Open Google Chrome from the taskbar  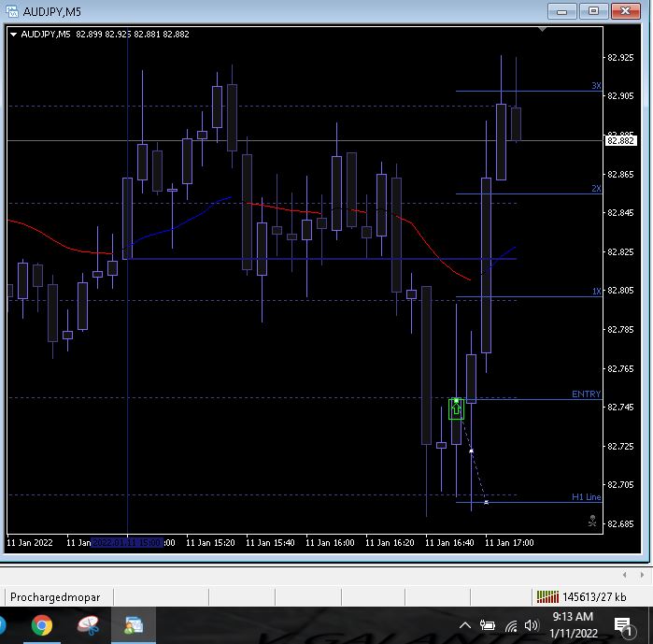tap(42, 625)
